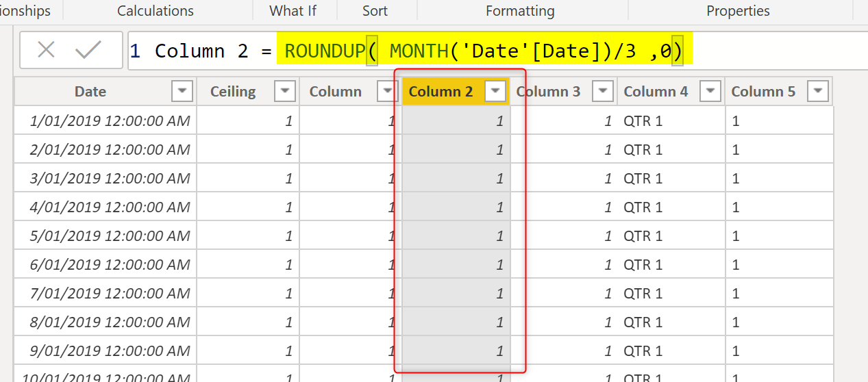This screenshot has width=868, height=382.
Task: Cancel the formula edit with X icon
Action: pyautogui.click(x=46, y=50)
